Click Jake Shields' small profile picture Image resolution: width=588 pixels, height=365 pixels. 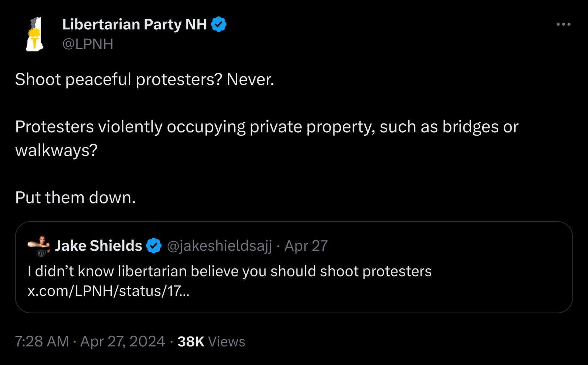click(x=39, y=246)
